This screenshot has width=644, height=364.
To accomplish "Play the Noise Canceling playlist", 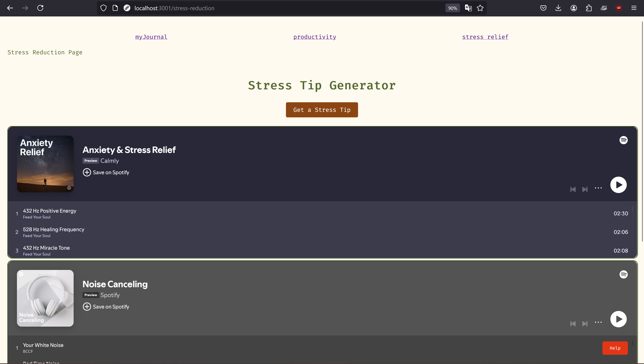I will (618, 319).
